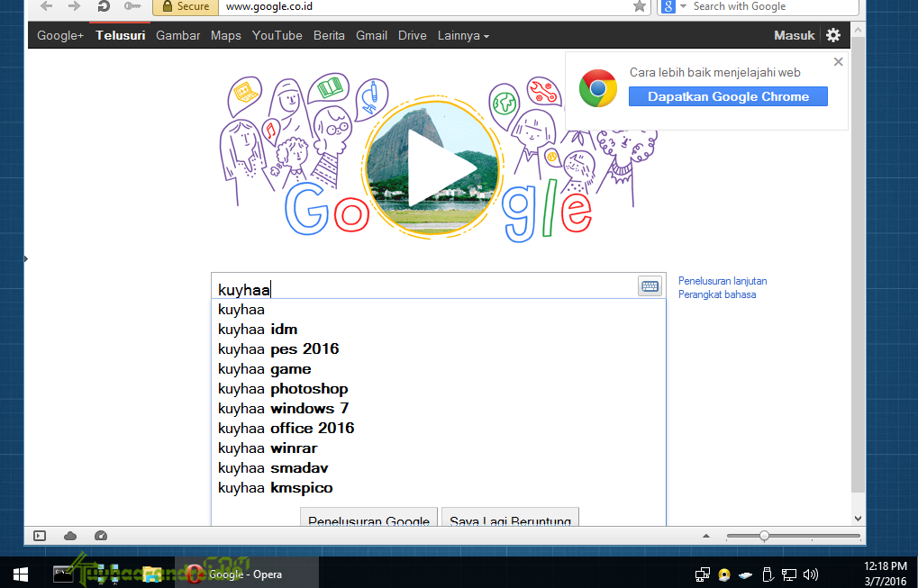Open zoom options triangle arrow

[706, 536]
